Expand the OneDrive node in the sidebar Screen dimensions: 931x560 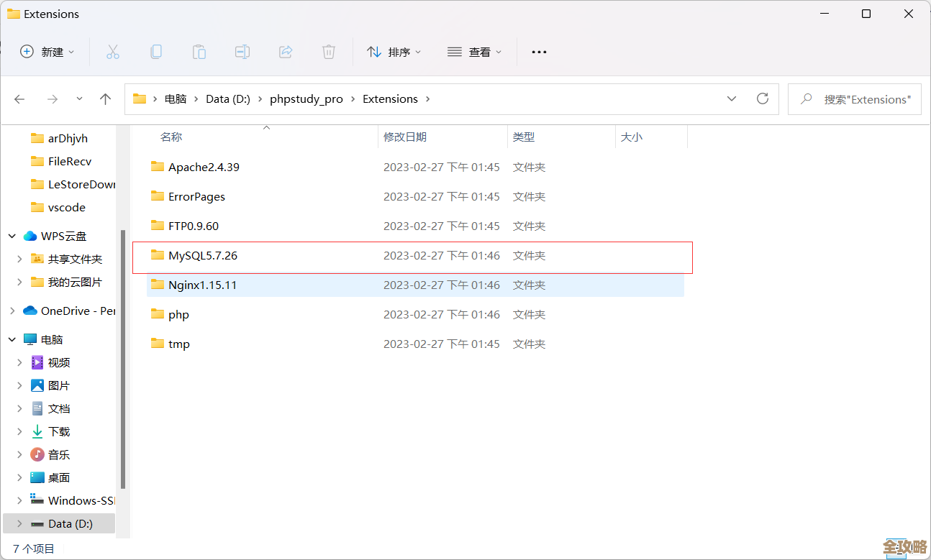12,310
